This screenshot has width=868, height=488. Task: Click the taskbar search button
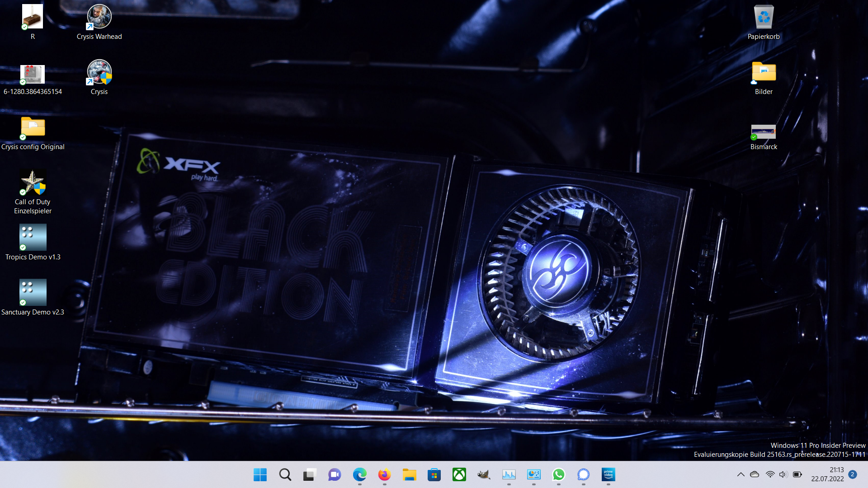(285, 474)
